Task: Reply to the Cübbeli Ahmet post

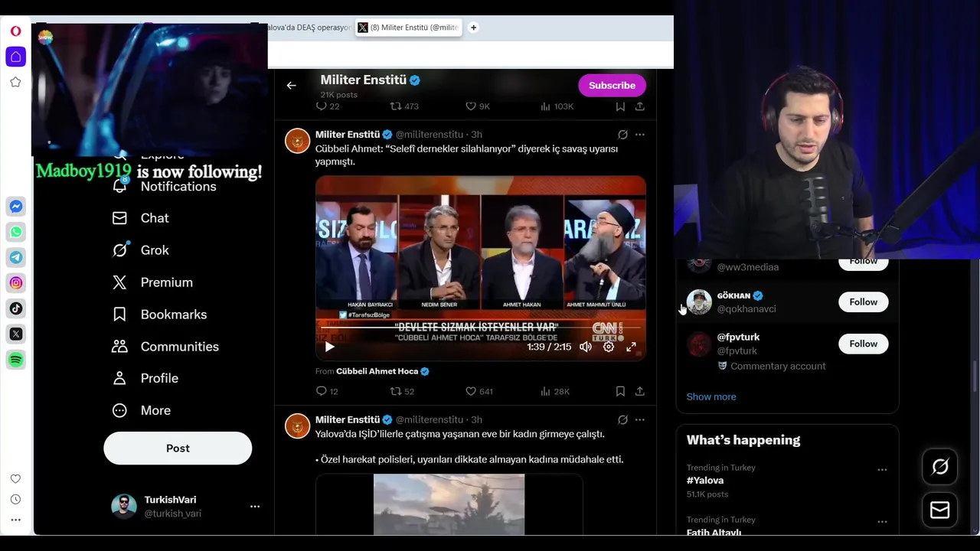Action: click(x=327, y=391)
